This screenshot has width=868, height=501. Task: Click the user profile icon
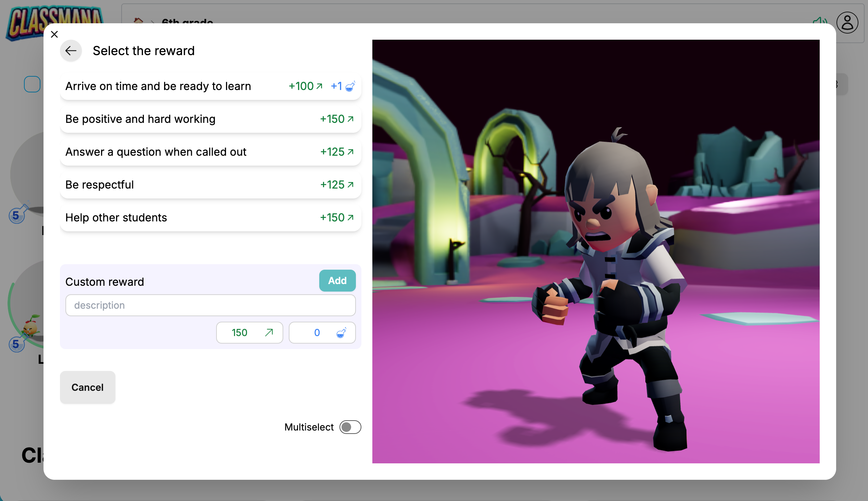coord(847,23)
